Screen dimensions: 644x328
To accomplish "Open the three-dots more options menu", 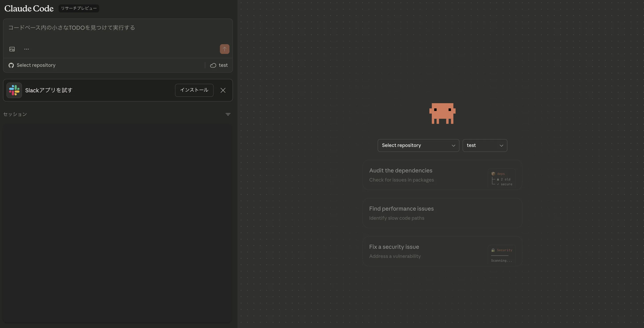I will tap(26, 49).
